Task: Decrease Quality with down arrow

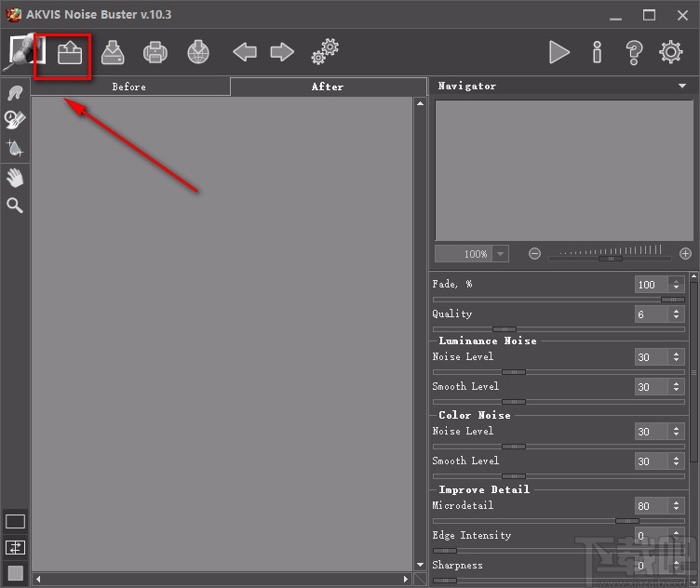Action: coord(676,317)
